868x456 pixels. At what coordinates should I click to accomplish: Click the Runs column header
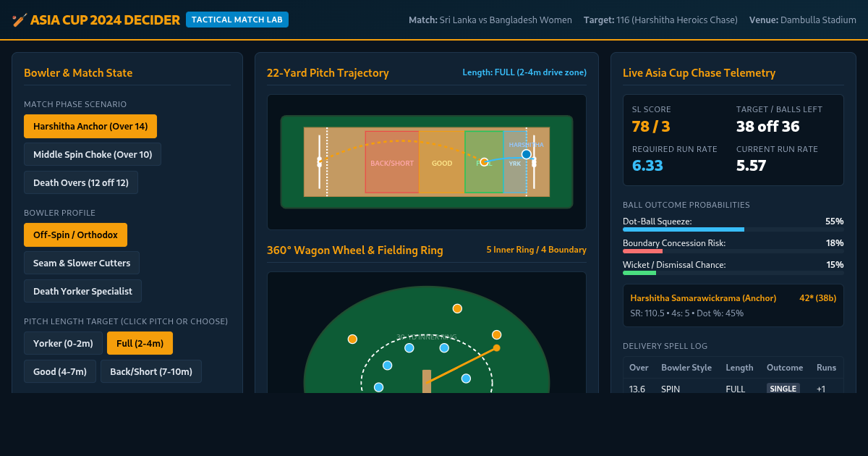click(x=827, y=368)
